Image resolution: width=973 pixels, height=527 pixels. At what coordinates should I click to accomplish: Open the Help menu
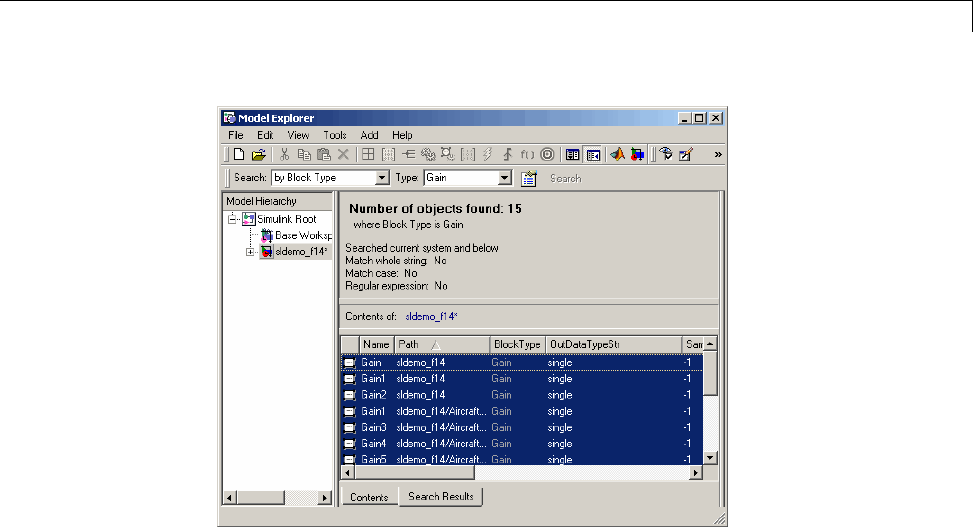402,135
